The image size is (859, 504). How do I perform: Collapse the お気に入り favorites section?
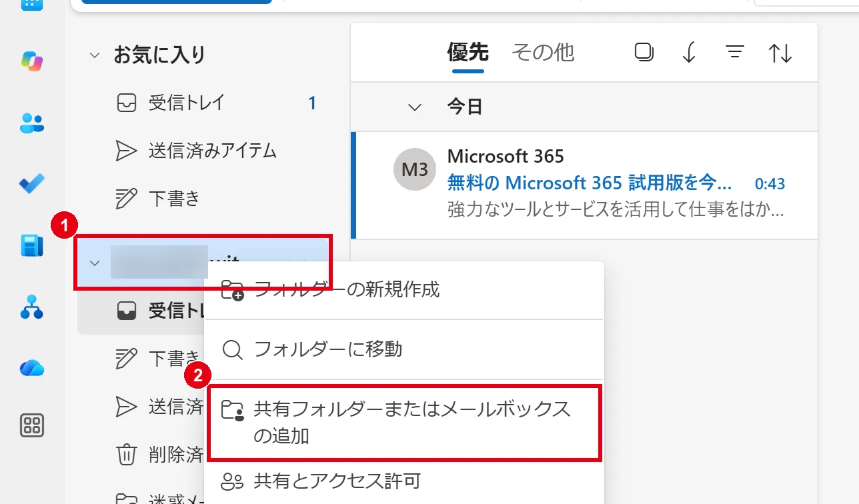95,55
